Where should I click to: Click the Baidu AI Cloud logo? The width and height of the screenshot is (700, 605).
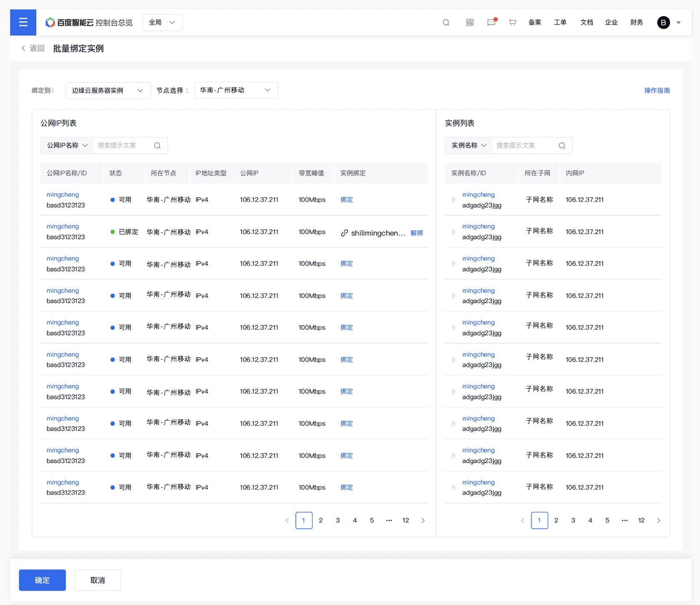coord(69,22)
